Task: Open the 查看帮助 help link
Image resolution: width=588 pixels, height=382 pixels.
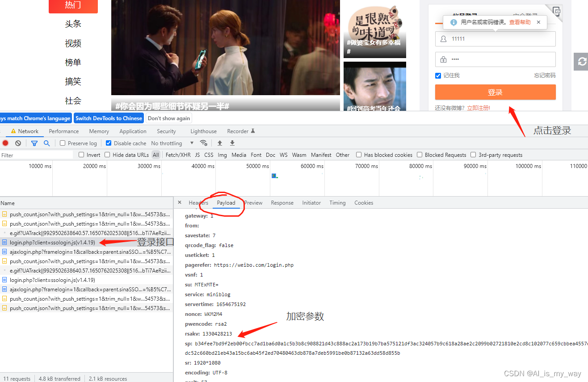Action: click(x=520, y=22)
